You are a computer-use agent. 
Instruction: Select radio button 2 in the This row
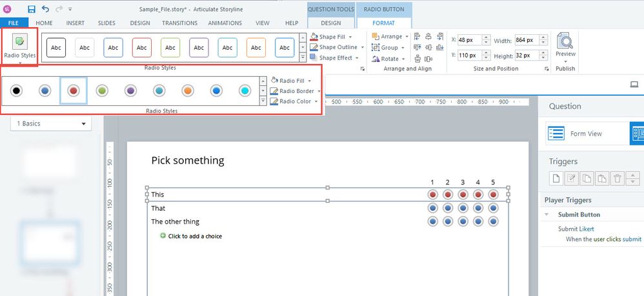point(448,195)
